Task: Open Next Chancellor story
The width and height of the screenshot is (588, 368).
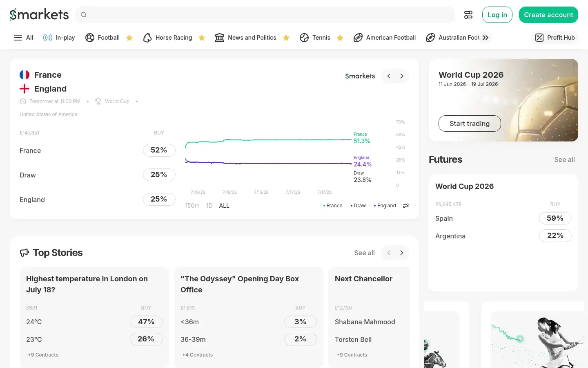Action: tap(363, 279)
